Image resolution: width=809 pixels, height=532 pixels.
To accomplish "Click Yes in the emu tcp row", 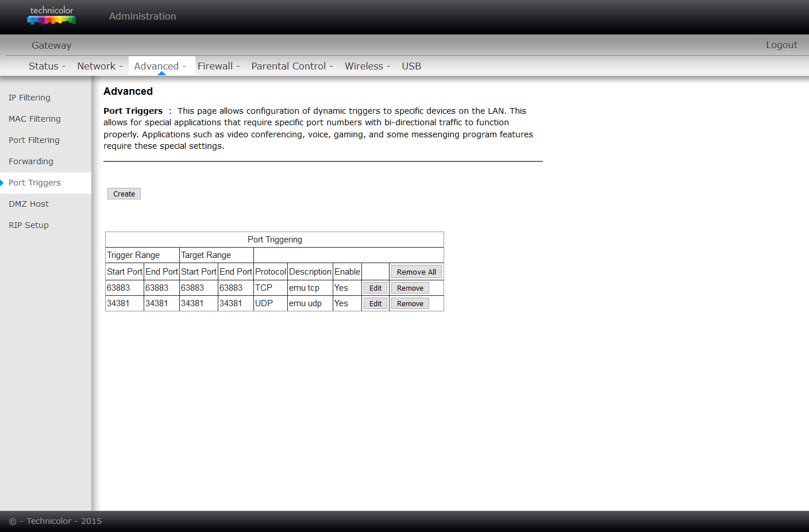I will 341,288.
